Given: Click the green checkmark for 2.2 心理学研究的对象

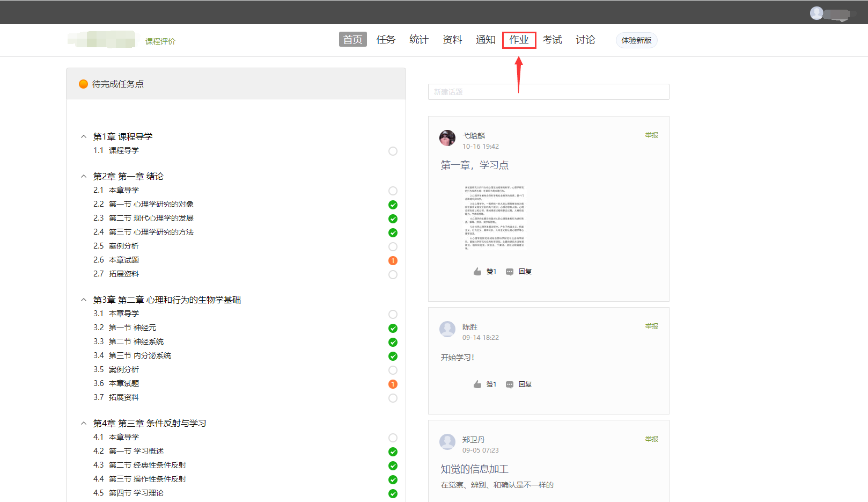Looking at the screenshot, I should tap(393, 205).
